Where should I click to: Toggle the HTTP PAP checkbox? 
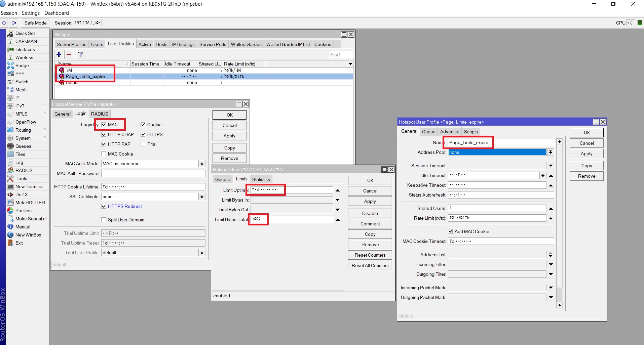click(104, 144)
